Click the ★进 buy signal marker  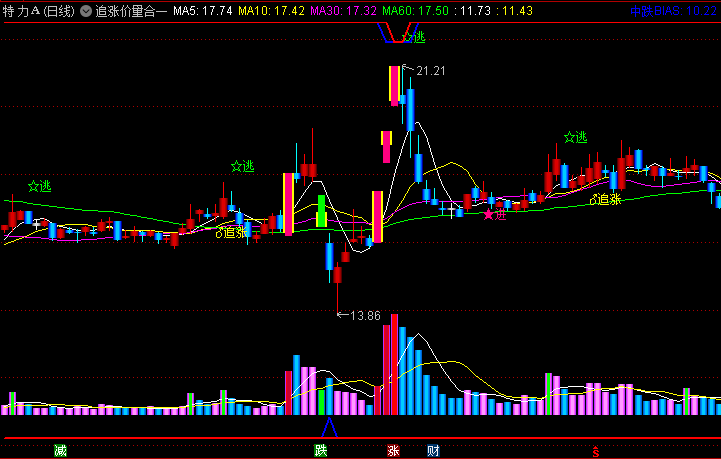click(494, 214)
